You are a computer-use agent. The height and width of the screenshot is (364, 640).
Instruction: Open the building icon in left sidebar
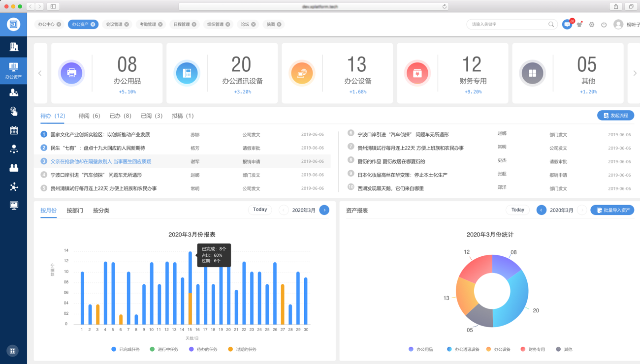click(x=14, y=47)
